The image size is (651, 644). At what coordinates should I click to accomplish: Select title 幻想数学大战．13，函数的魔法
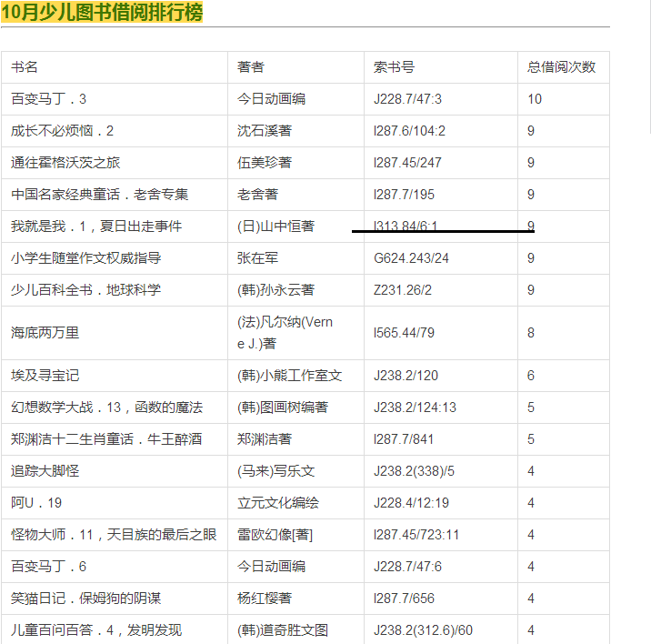point(106,408)
